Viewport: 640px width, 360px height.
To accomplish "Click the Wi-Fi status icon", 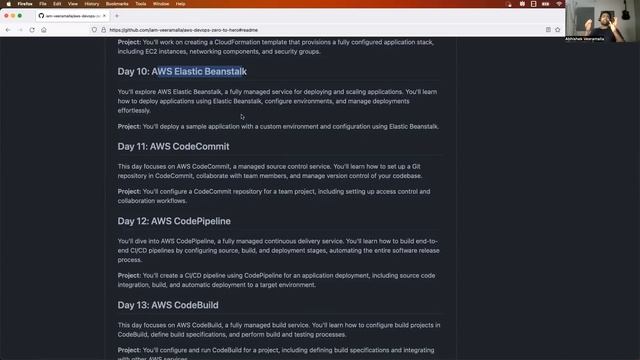I will point(559,4).
